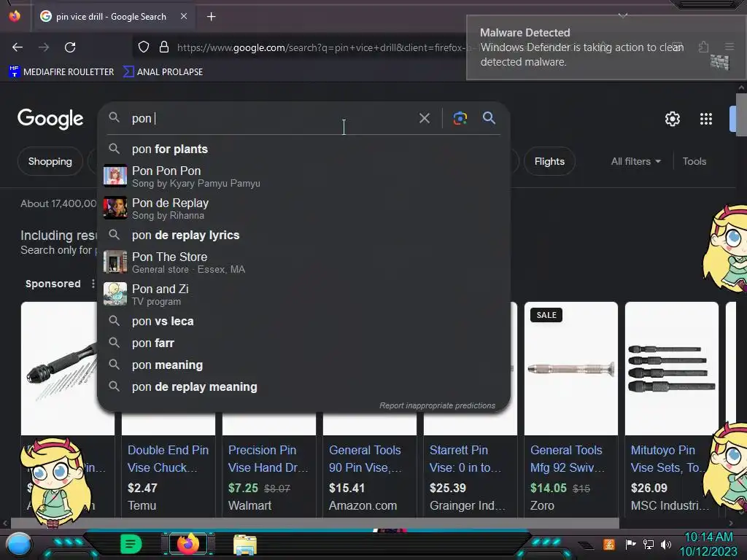Open Mitutoyo Pin Vise Sets listing
The height and width of the screenshot is (560, 747).
pos(666,459)
